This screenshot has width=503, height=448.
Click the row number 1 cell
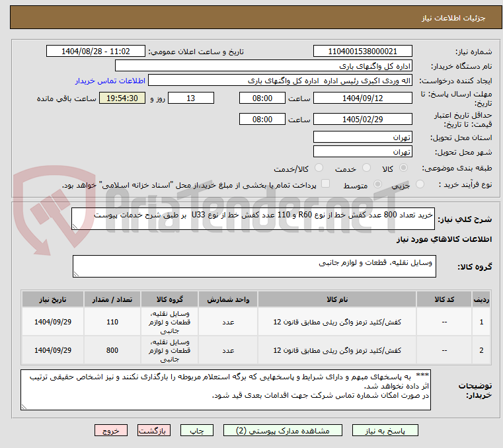pos(481,322)
